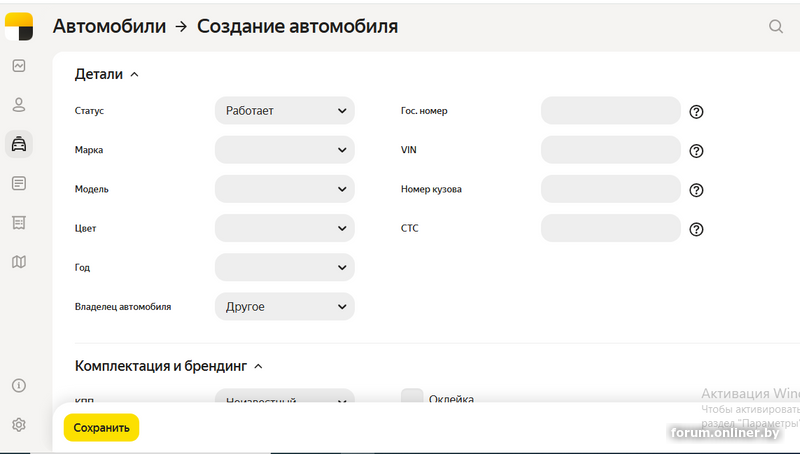Open the Владелец автомобиля dropdown
This screenshot has width=800, height=454.
[285, 307]
